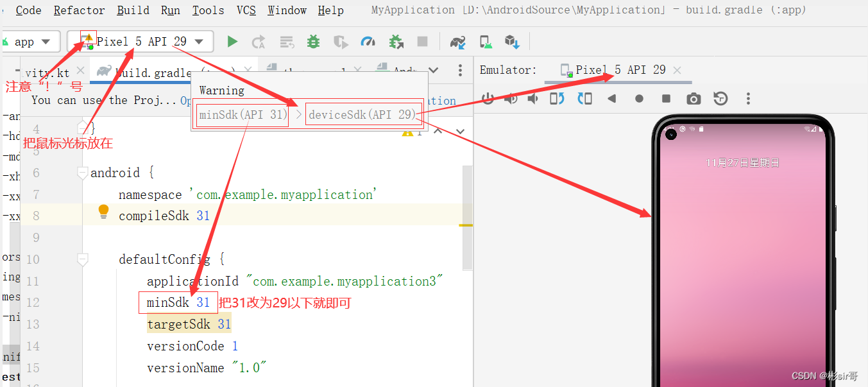Debug the app using the bug icon
Image resolution: width=868 pixels, height=387 pixels.
[312, 42]
